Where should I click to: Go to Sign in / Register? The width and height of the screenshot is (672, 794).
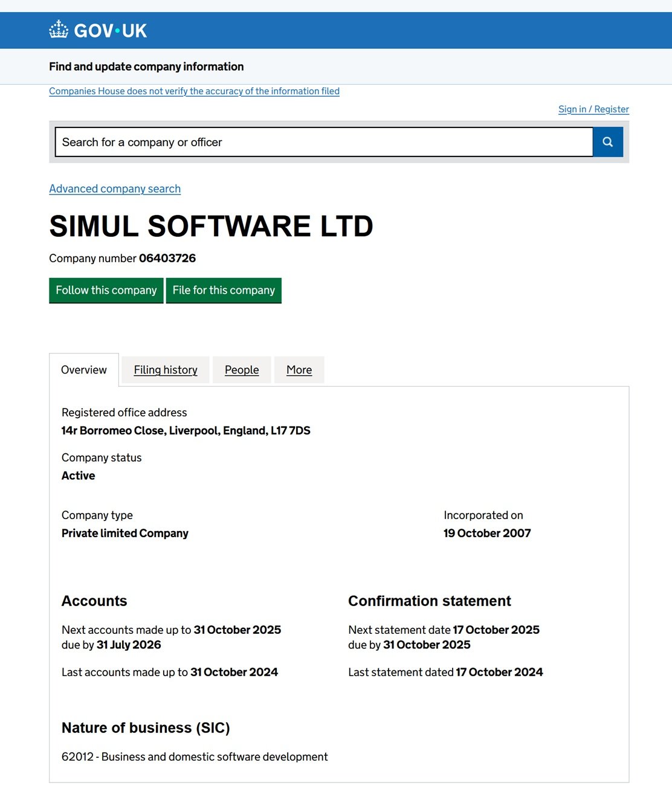tap(593, 109)
